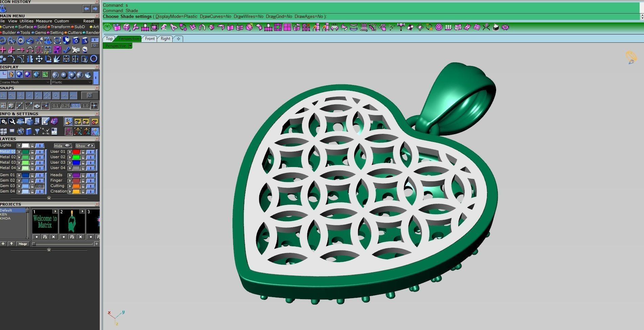The height and width of the screenshot is (330, 644).
Task: Click the green four-viewport display icon
Action: pyautogui.click(x=45, y=75)
